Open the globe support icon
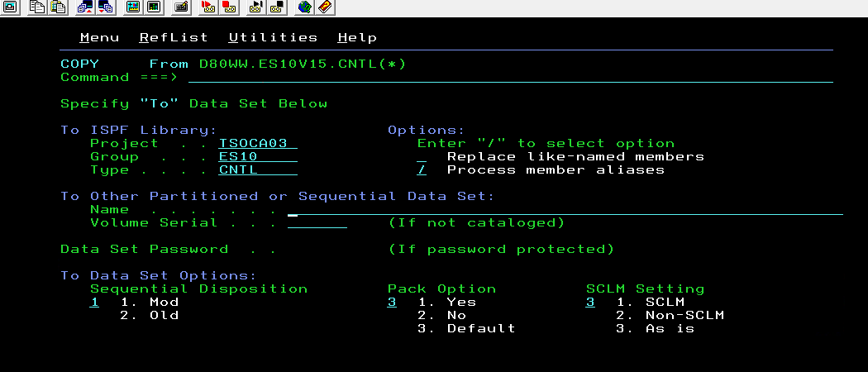Viewport: 868px width, 372px height. [304, 7]
